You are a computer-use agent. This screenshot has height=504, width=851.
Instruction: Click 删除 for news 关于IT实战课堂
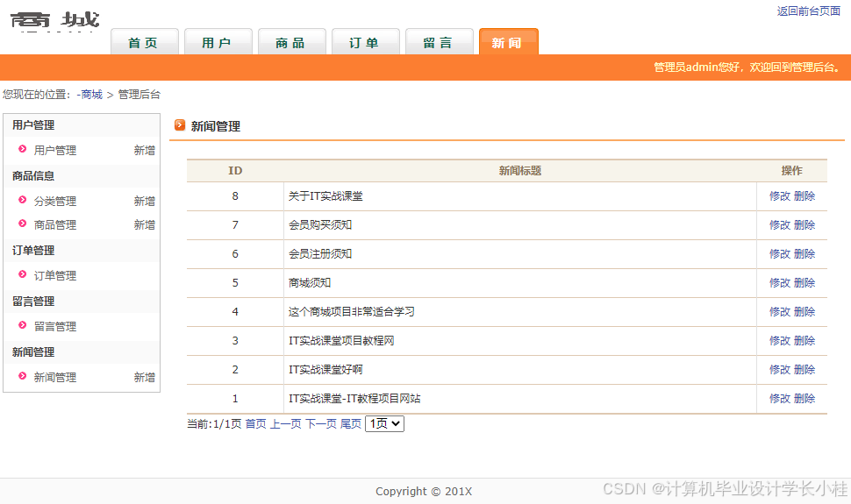coord(805,195)
